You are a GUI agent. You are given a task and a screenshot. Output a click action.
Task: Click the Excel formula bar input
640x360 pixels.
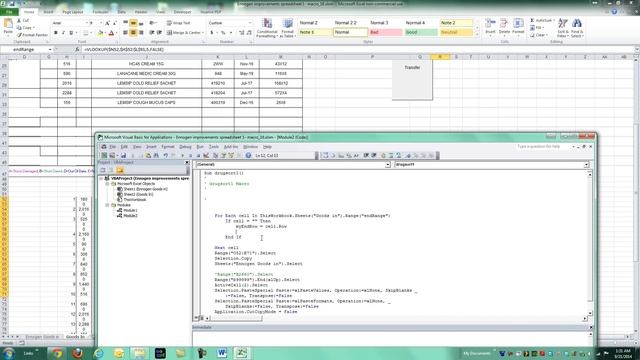click(x=358, y=49)
